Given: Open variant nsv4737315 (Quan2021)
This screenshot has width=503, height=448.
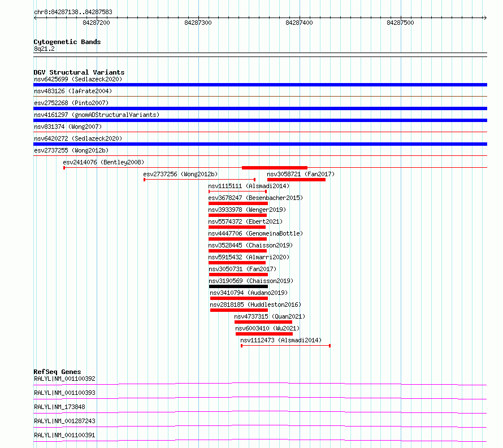Looking at the screenshot, I should [x=270, y=316].
